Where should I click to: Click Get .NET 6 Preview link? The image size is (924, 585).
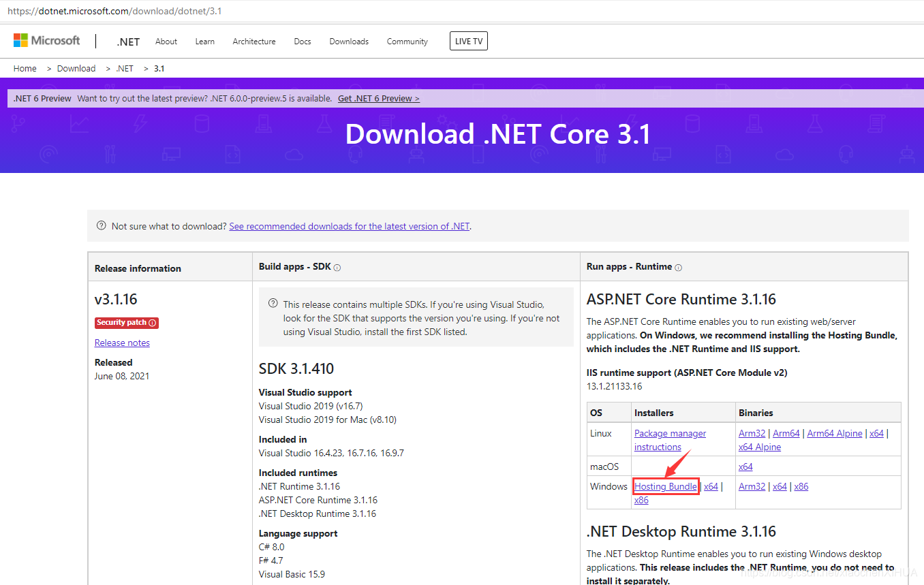(x=379, y=99)
